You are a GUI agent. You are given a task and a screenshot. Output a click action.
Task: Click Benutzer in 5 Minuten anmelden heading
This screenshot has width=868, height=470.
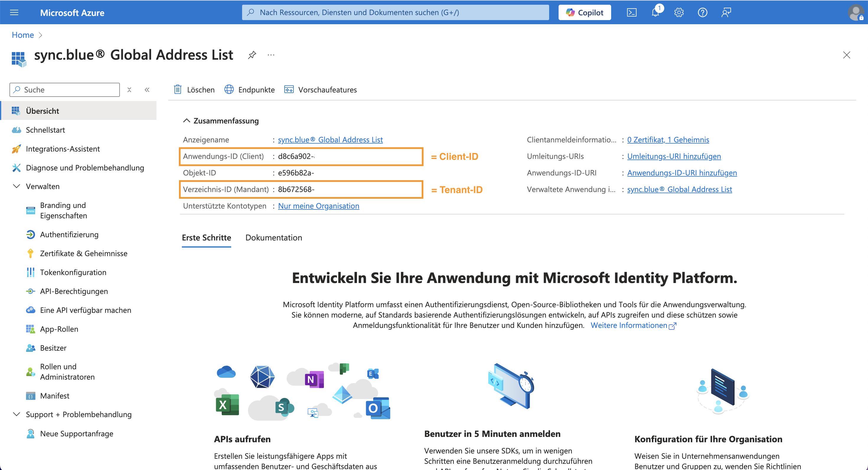pyautogui.click(x=492, y=434)
